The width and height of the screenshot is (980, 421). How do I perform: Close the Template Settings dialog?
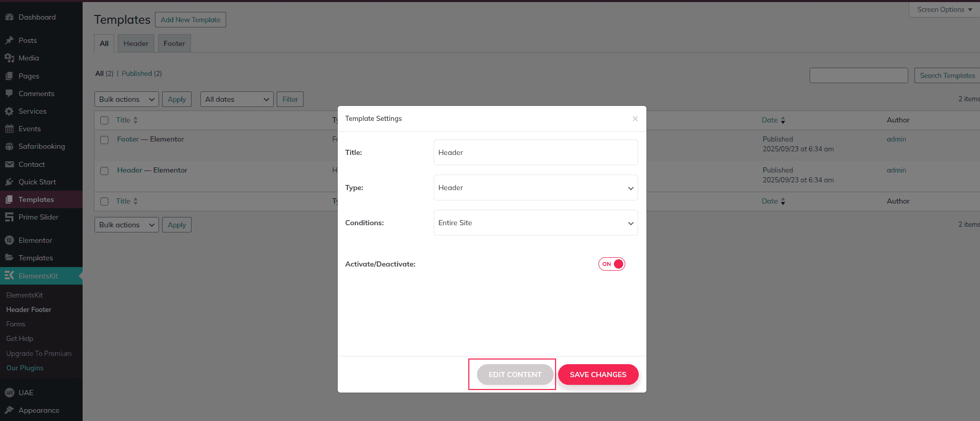635,119
